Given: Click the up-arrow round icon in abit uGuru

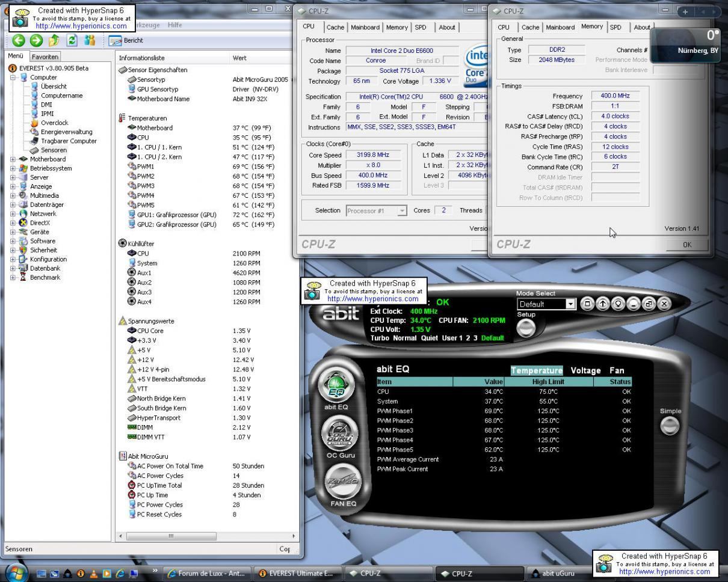Looking at the screenshot, I should click(x=603, y=304).
